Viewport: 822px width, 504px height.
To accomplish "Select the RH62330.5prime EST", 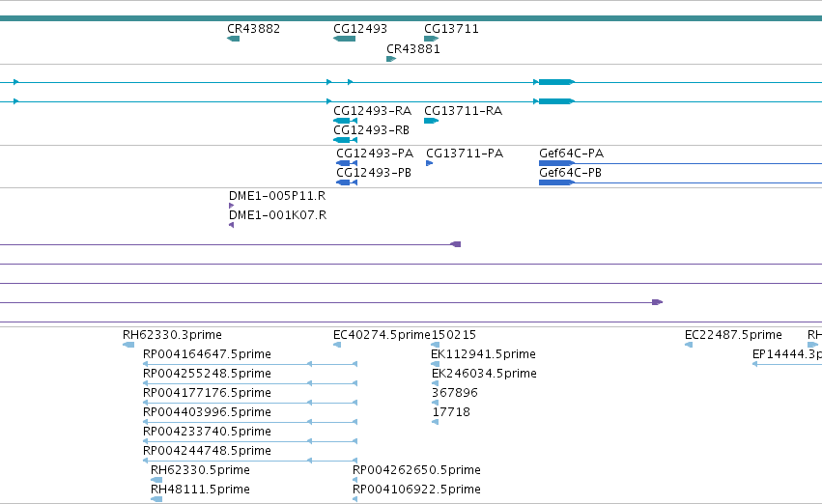I will tap(156, 480).
